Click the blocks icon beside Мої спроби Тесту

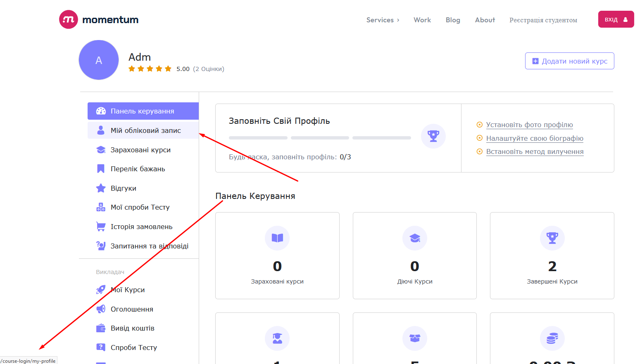click(x=101, y=207)
